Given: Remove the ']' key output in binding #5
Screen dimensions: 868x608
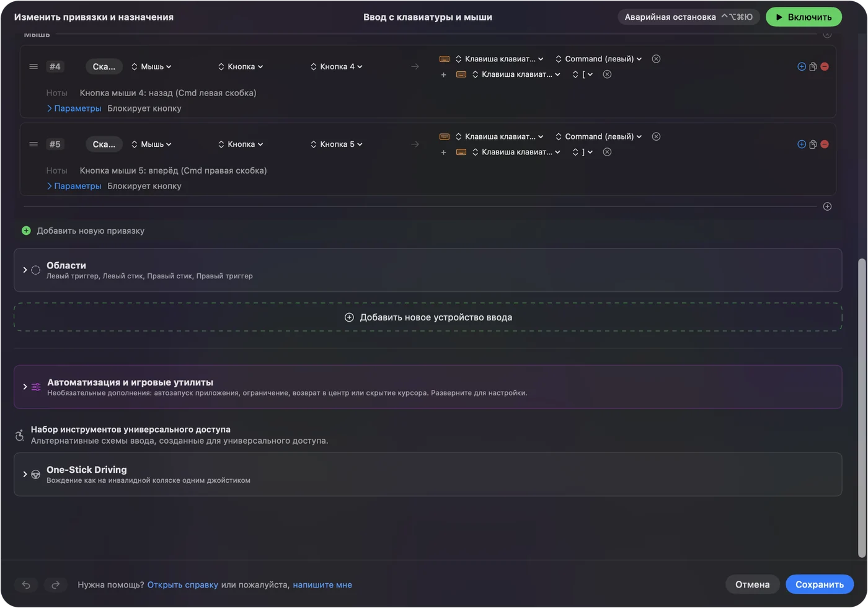Looking at the screenshot, I should click(x=607, y=152).
